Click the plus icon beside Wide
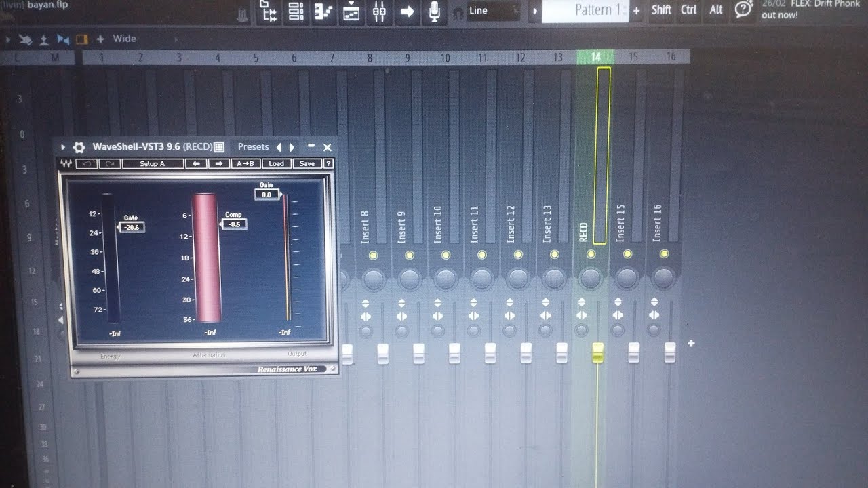This screenshot has width=868, height=488. pyautogui.click(x=100, y=39)
